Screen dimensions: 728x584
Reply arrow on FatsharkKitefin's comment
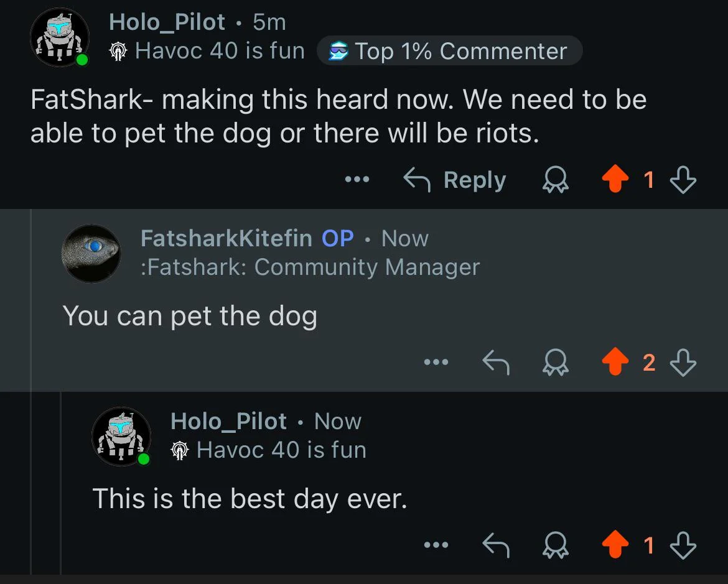(497, 362)
